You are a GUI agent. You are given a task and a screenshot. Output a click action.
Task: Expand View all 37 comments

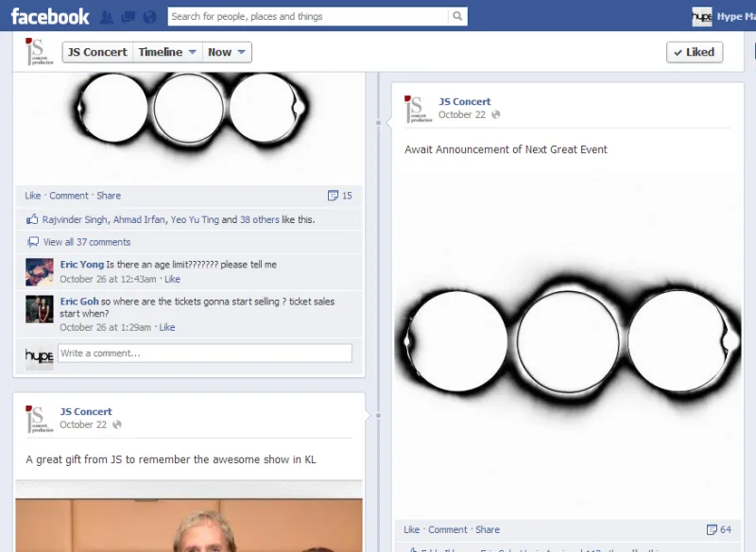click(x=86, y=242)
